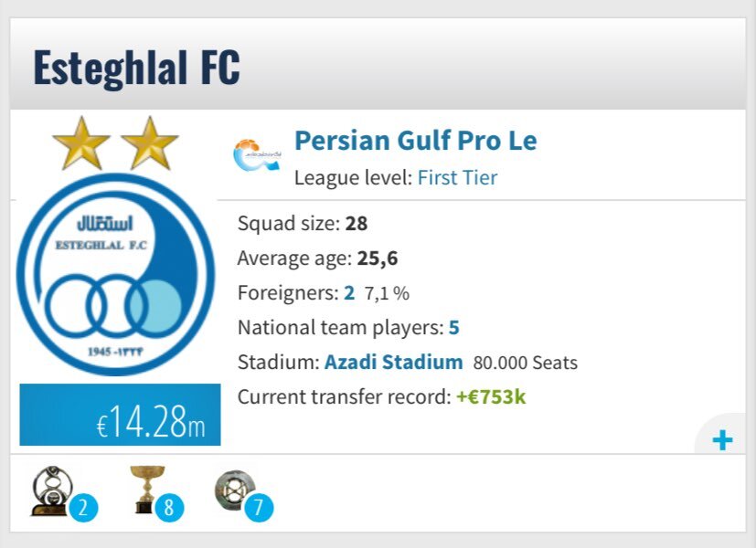
Task: Click the squad size number 28
Action: [x=357, y=223]
